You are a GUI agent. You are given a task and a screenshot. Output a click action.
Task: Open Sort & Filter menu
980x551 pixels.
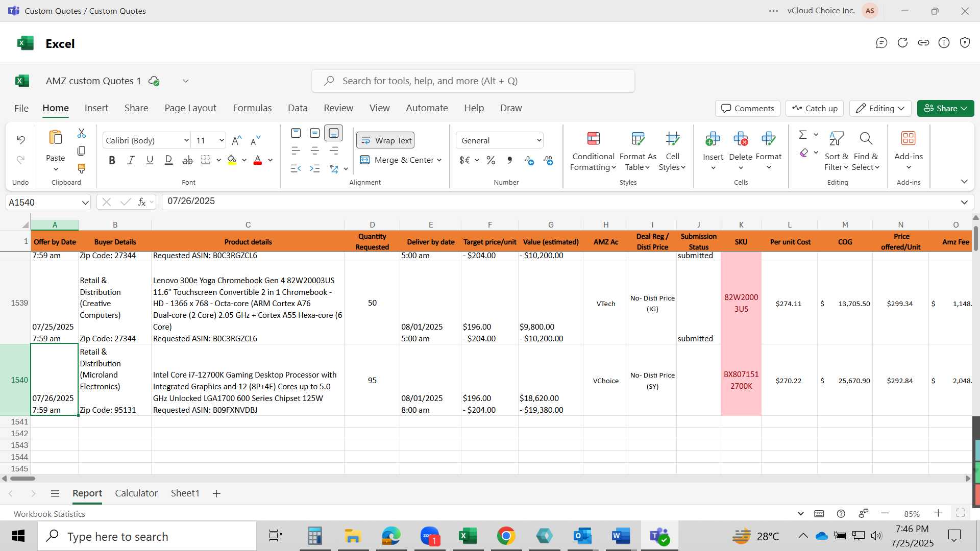pos(837,152)
